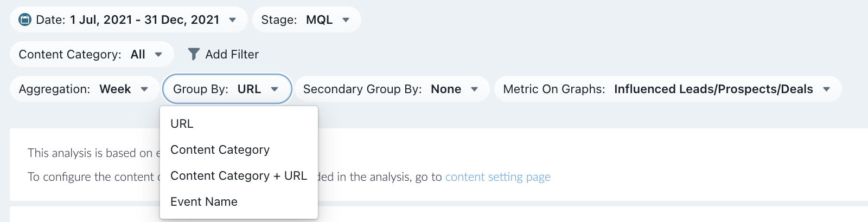Expand the Stage MQL dropdown arrow

click(346, 20)
